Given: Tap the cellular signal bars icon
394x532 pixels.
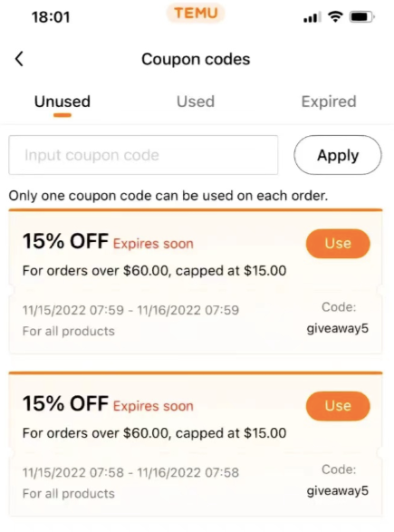Looking at the screenshot, I should click(312, 17).
